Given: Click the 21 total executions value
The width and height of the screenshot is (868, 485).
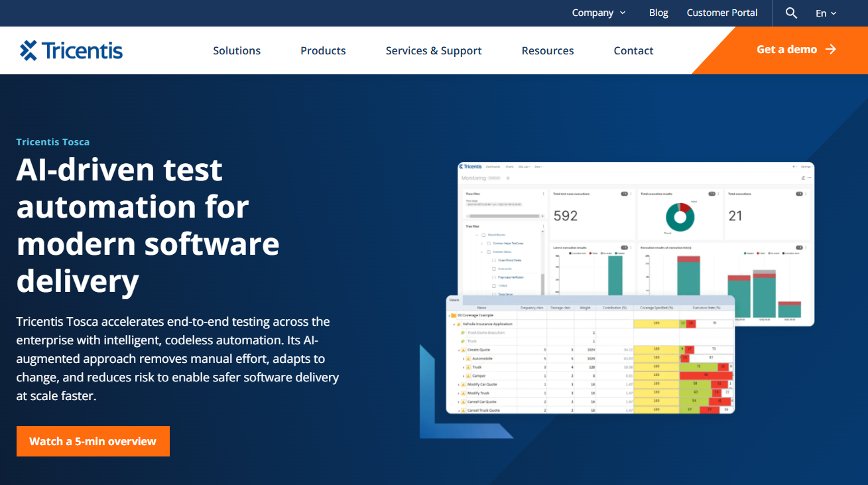Looking at the screenshot, I should [x=735, y=216].
